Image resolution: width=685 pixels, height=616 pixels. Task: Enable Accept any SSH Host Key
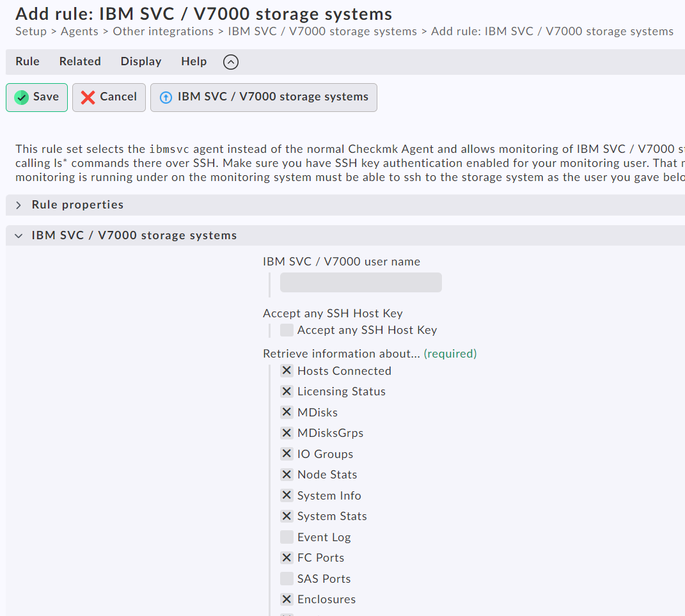click(x=287, y=330)
